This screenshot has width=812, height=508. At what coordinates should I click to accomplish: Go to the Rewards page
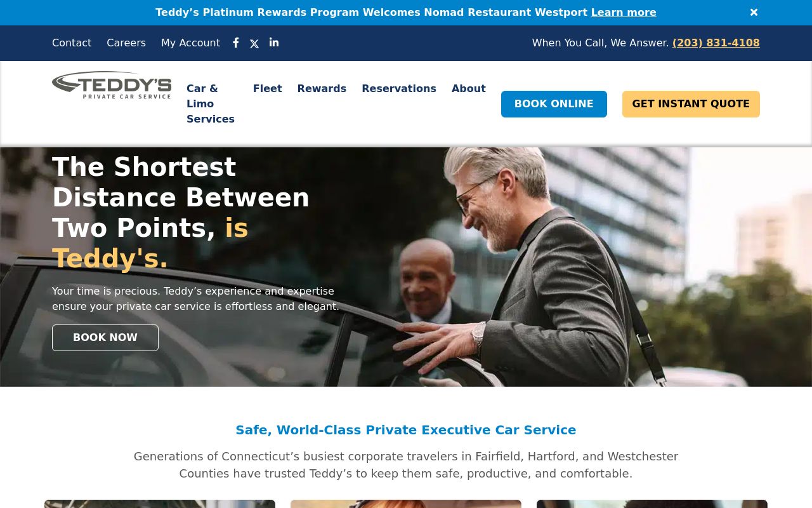pos(322,88)
